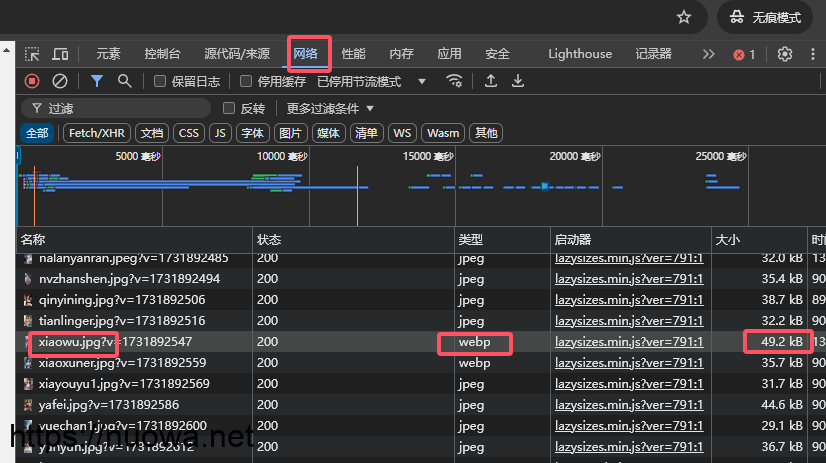
Task: Open network conditions wifi icon
Action: pyautogui.click(x=455, y=81)
